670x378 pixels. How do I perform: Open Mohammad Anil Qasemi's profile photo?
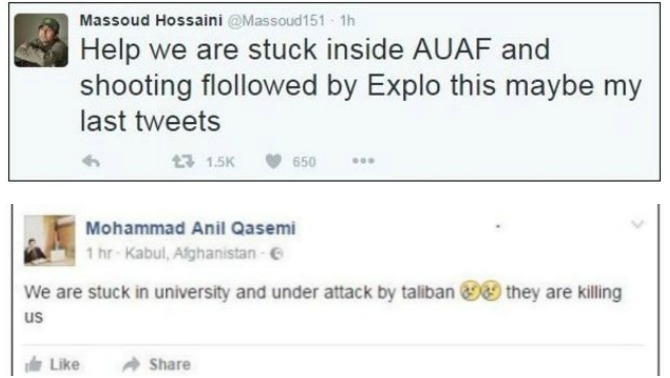tap(50, 240)
